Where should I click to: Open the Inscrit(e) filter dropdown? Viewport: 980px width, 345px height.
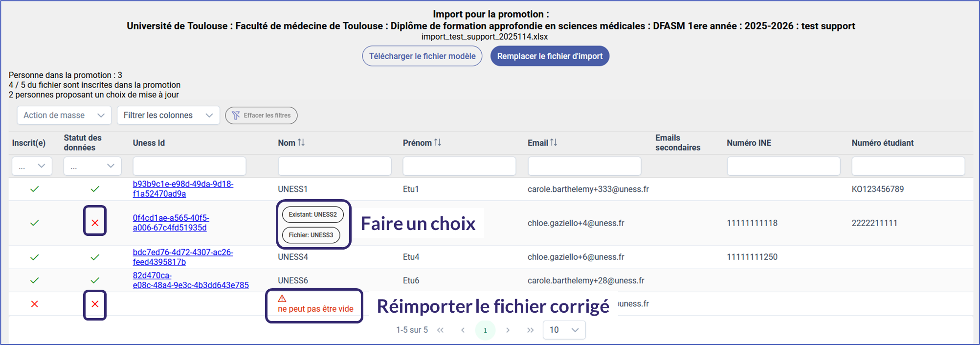tap(32, 166)
